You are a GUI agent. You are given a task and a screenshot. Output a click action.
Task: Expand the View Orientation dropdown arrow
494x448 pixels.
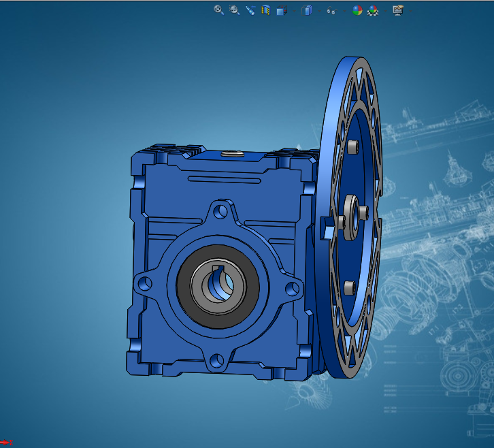(x=294, y=11)
